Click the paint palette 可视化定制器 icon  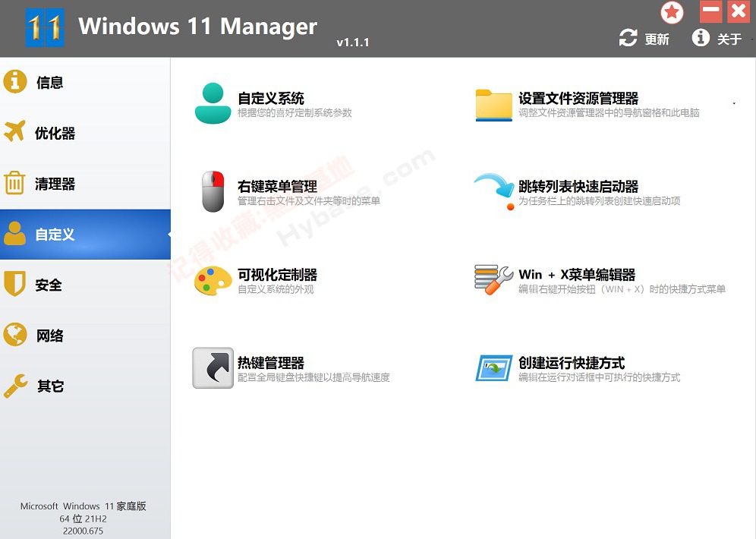pyautogui.click(x=213, y=281)
